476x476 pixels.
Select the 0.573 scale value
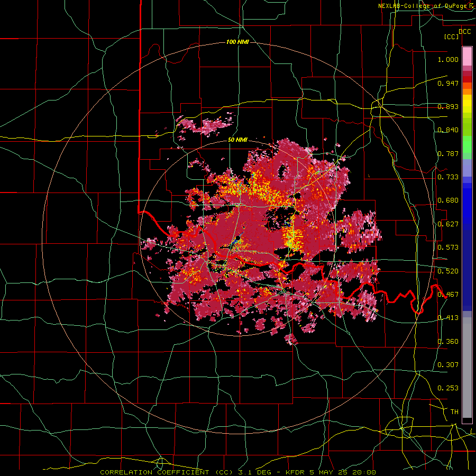coord(448,248)
